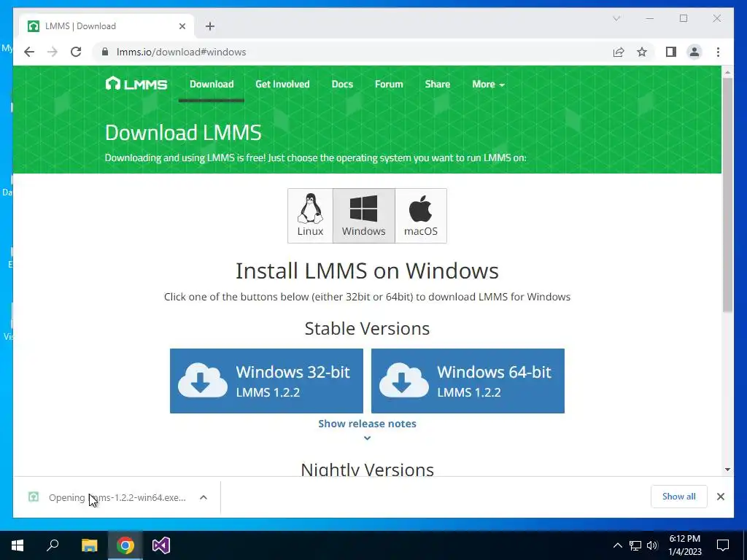Open the Forum link
Viewport: 747px width, 560px height.
389,85
